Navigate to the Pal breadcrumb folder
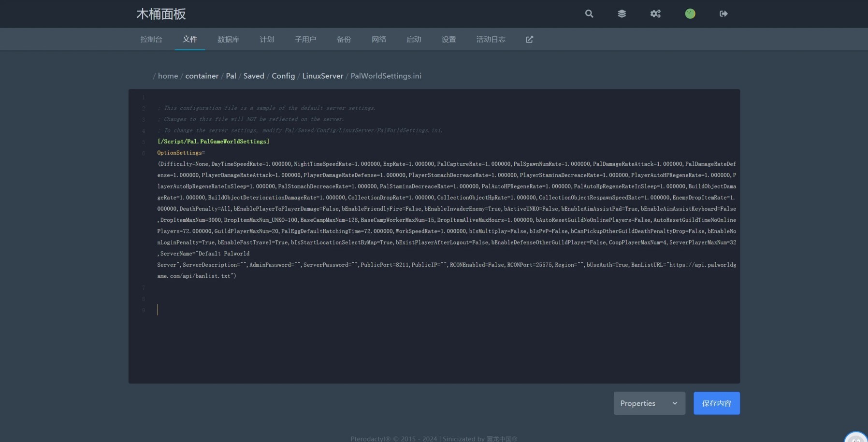Viewport: 868px width, 442px height. 231,76
